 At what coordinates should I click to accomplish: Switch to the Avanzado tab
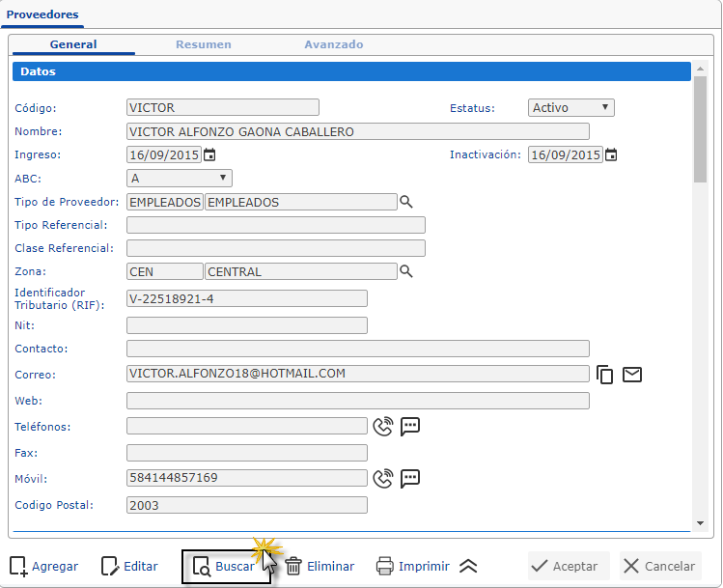(x=334, y=44)
